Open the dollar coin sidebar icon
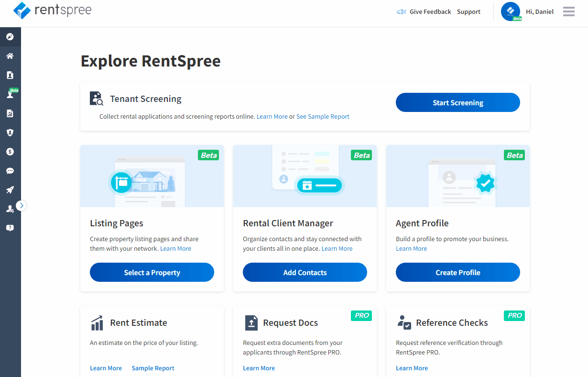 (10, 152)
